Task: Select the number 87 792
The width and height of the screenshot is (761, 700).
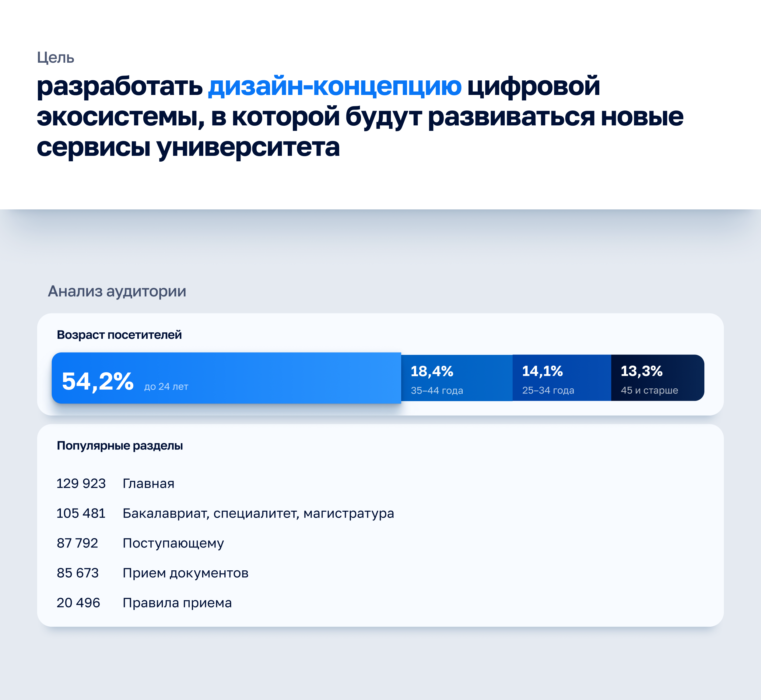Action: [x=77, y=543]
